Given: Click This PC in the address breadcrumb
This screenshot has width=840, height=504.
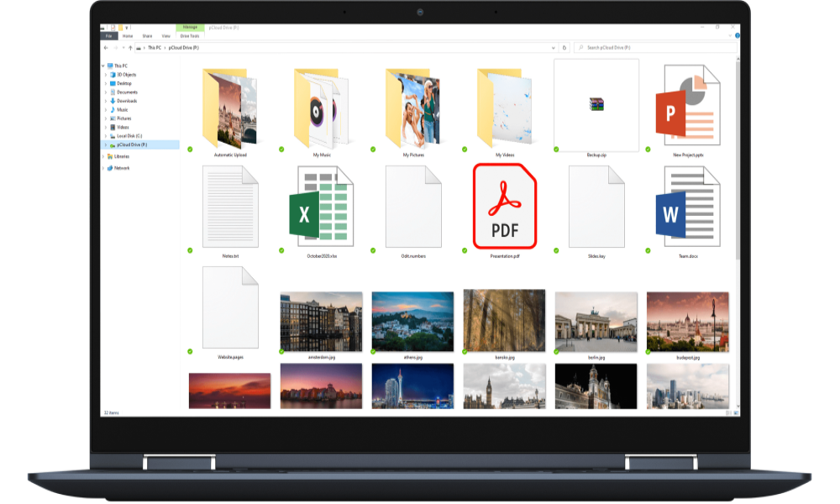Looking at the screenshot, I should coord(155,48).
